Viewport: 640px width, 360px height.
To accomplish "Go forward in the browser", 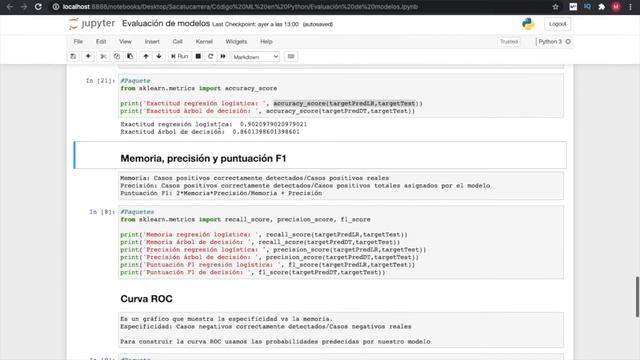I will (24, 7).
